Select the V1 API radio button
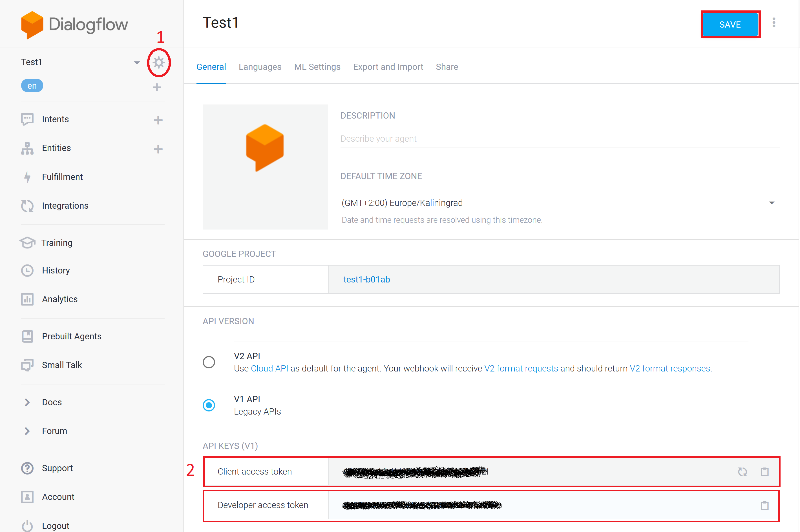The image size is (800, 532). [x=209, y=405]
